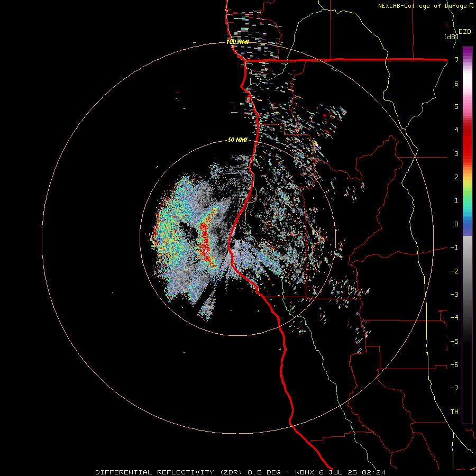Click the 1 value on the scale
This screenshot has height=476, width=476.
coord(456,200)
